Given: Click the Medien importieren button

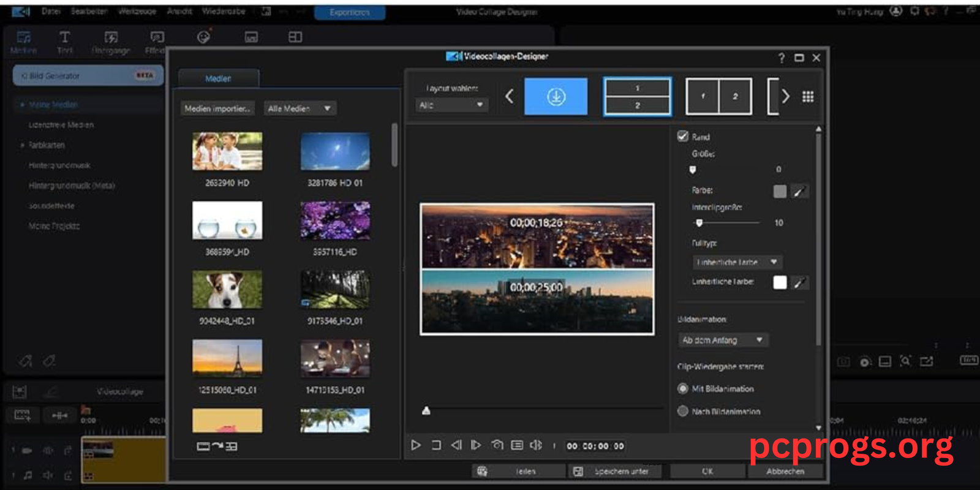Looking at the screenshot, I should (x=217, y=108).
